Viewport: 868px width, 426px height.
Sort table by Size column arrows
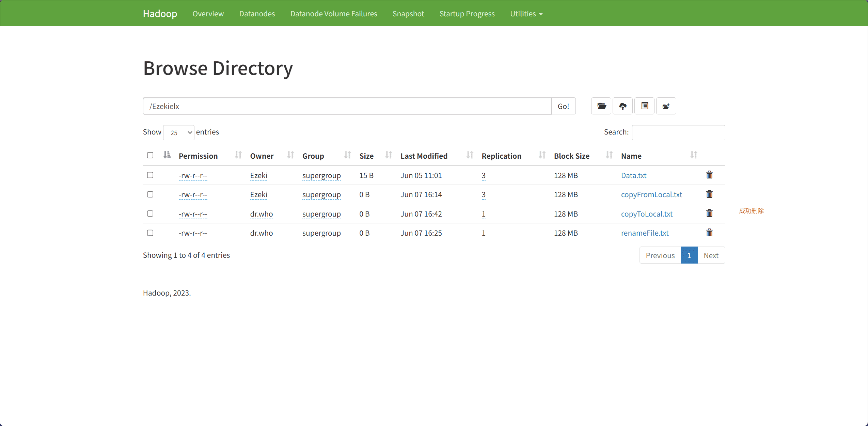coord(389,155)
